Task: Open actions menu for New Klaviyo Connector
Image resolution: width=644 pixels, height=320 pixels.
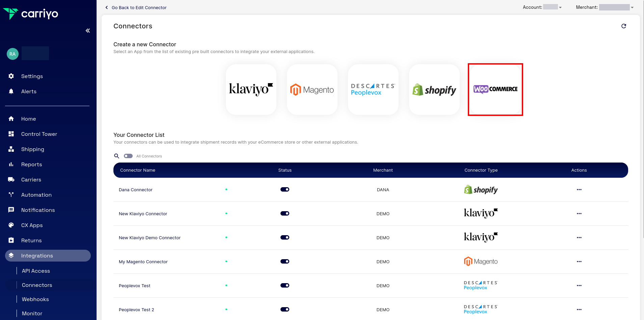Action: click(x=579, y=214)
